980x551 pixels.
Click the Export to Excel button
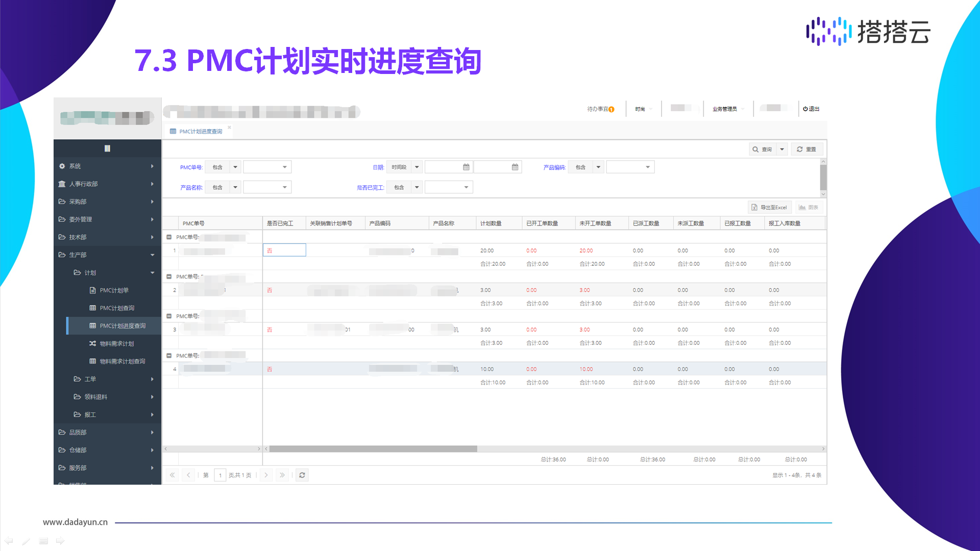[x=770, y=207]
